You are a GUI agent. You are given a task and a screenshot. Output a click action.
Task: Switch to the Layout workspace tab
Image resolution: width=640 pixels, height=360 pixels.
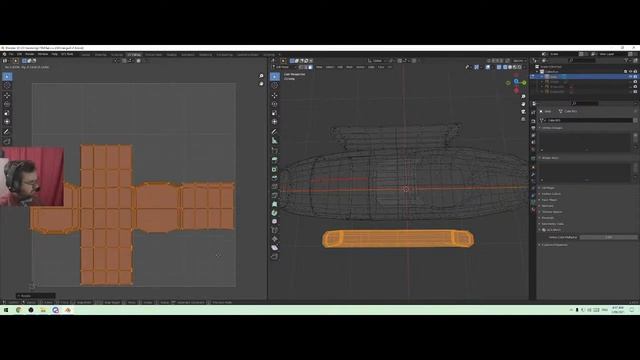point(85,55)
